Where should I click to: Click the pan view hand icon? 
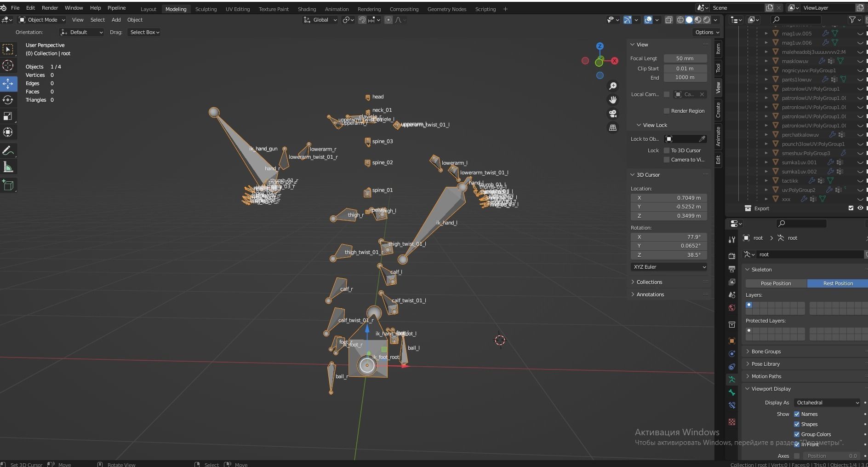[x=613, y=100]
